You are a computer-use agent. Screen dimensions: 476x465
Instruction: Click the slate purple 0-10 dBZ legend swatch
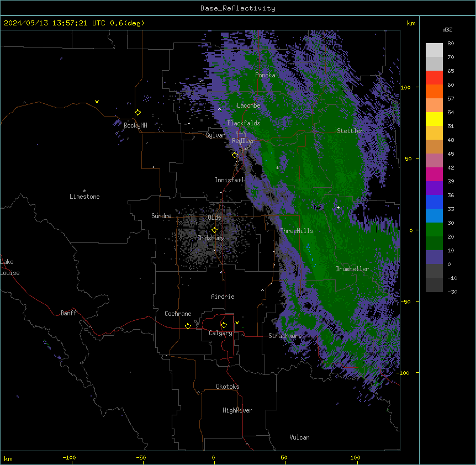[x=434, y=257]
